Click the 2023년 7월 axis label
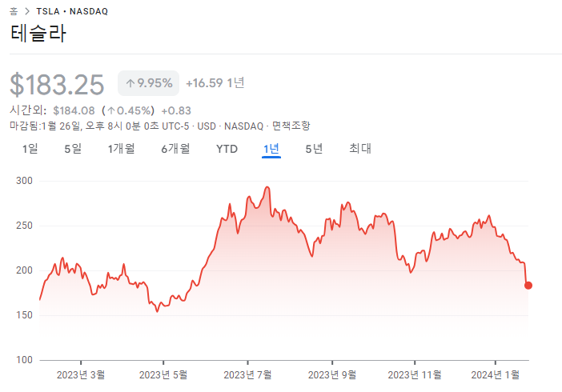Screen dimensions: 562x392 (x=247, y=375)
